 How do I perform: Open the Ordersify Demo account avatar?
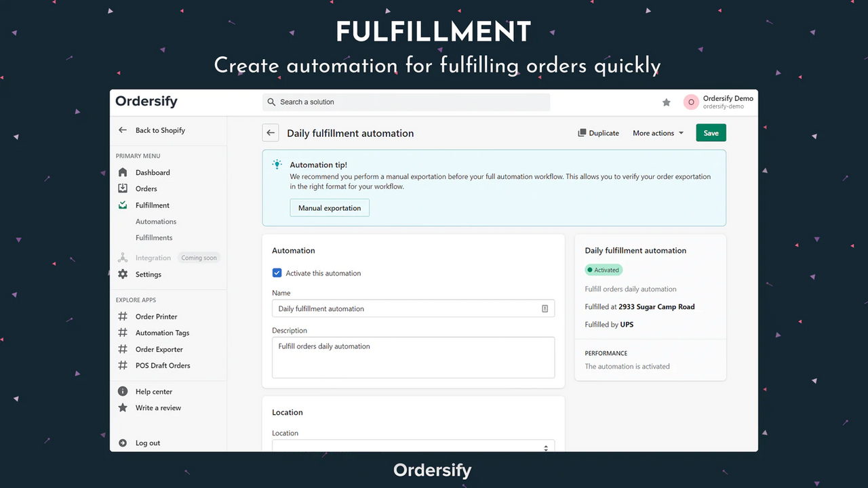(x=691, y=102)
